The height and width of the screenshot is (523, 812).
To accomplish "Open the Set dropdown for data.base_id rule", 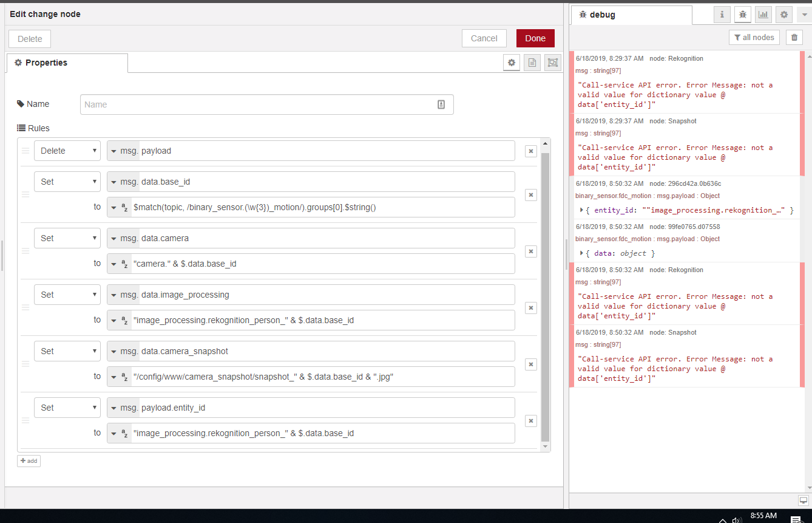I will pos(67,182).
